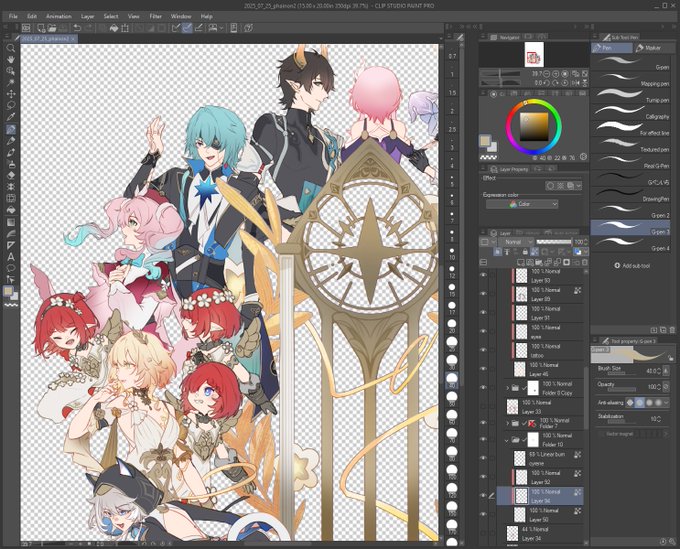Click the main foreground color swatch
680x549 pixels.
pyautogui.click(x=485, y=141)
